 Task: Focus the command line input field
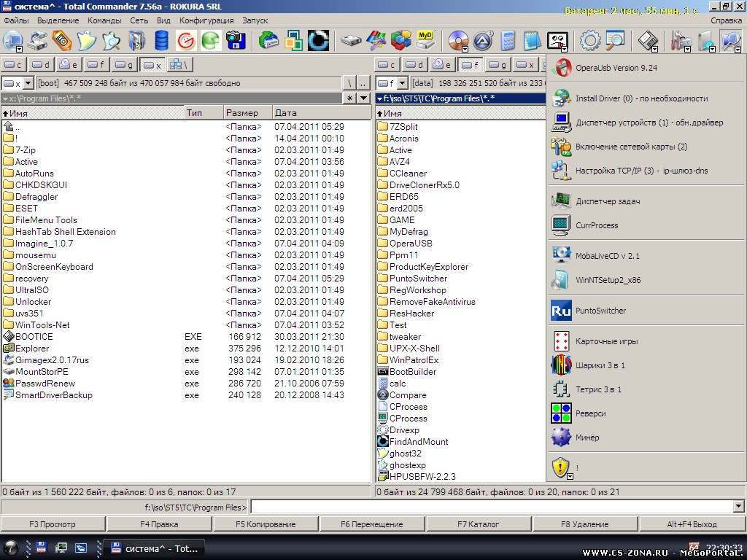click(492, 506)
